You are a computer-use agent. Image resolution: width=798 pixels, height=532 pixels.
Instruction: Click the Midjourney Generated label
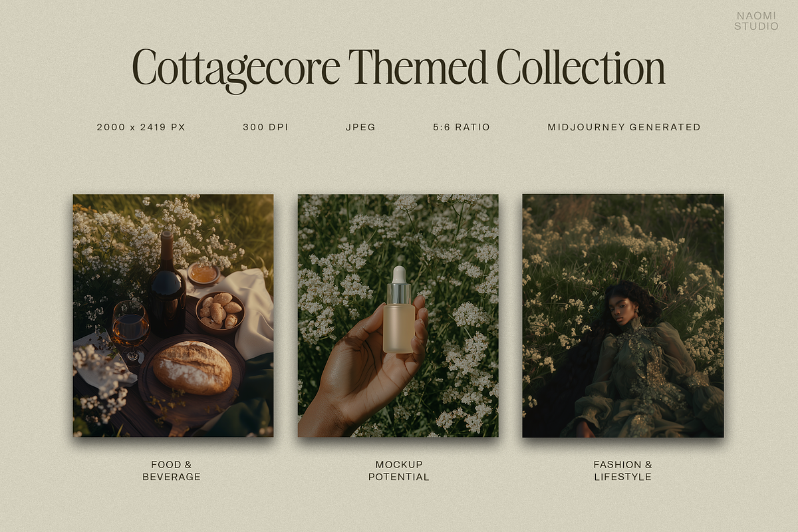[x=624, y=126]
